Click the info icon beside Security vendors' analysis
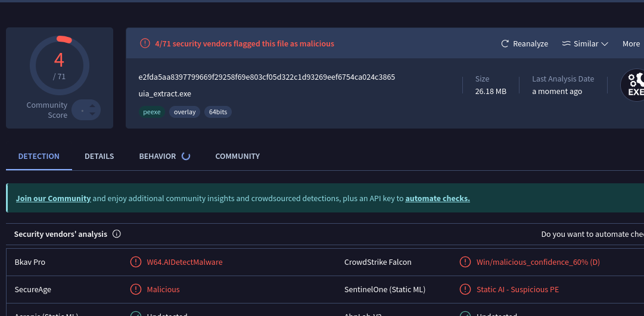 click(117, 234)
